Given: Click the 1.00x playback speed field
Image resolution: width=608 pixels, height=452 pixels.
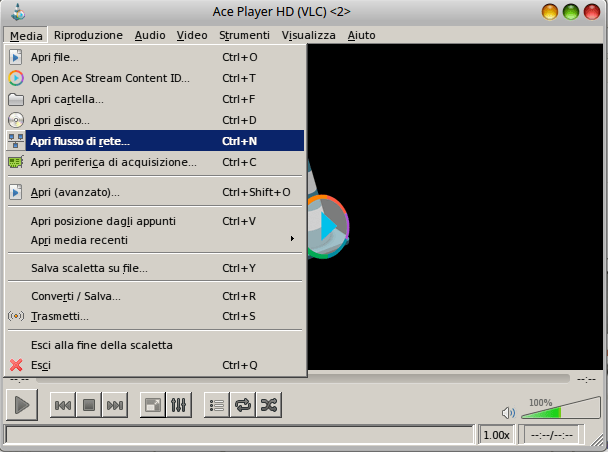Looking at the screenshot, I should pos(496,435).
